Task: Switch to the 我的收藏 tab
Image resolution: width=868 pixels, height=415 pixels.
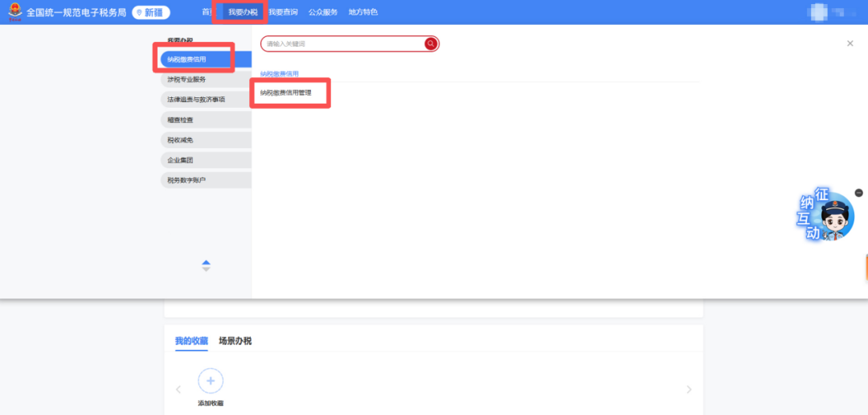Action: pos(191,341)
